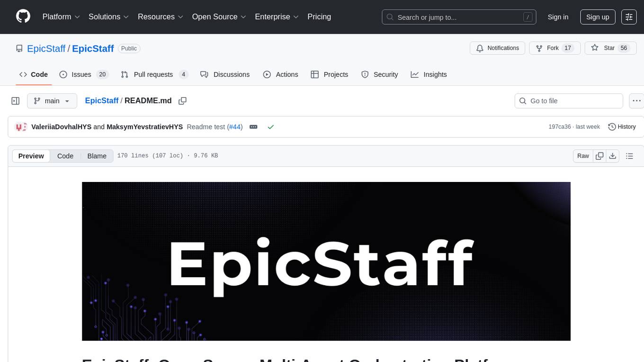This screenshot has width=644, height=362.
Task: Open Raw file view
Action: [583, 156]
